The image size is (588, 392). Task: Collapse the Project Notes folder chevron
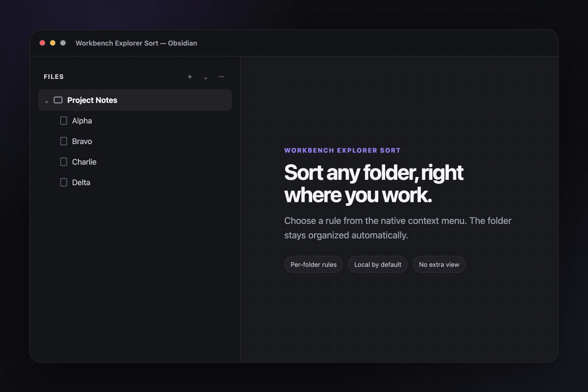(47, 101)
